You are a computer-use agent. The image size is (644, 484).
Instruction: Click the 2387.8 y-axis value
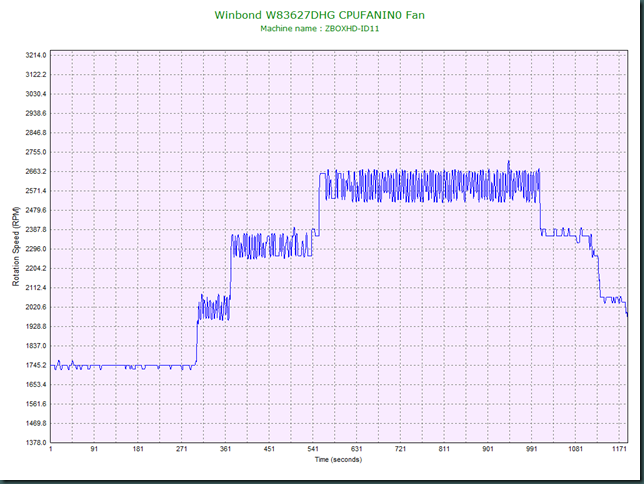(x=36, y=229)
